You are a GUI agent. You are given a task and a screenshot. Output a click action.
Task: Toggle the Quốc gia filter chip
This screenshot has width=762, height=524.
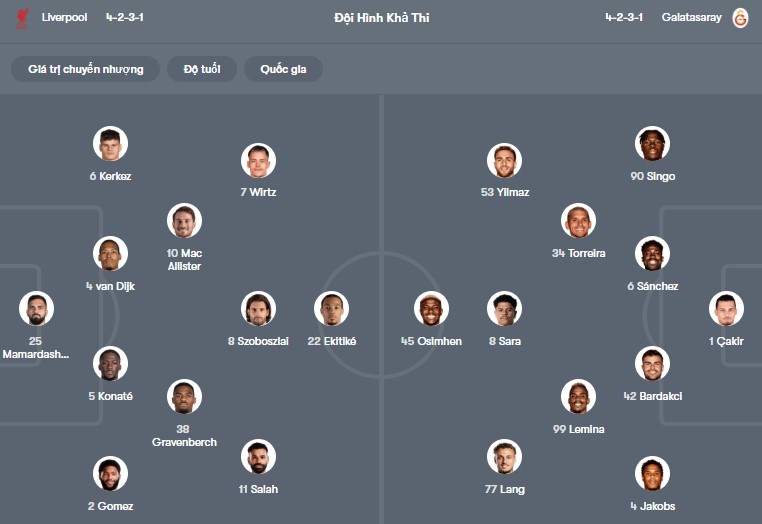[284, 69]
